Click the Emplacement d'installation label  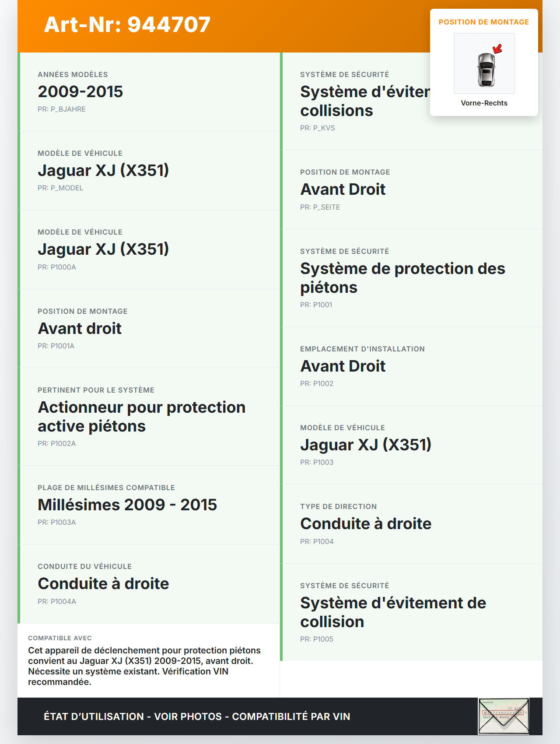coord(362,349)
